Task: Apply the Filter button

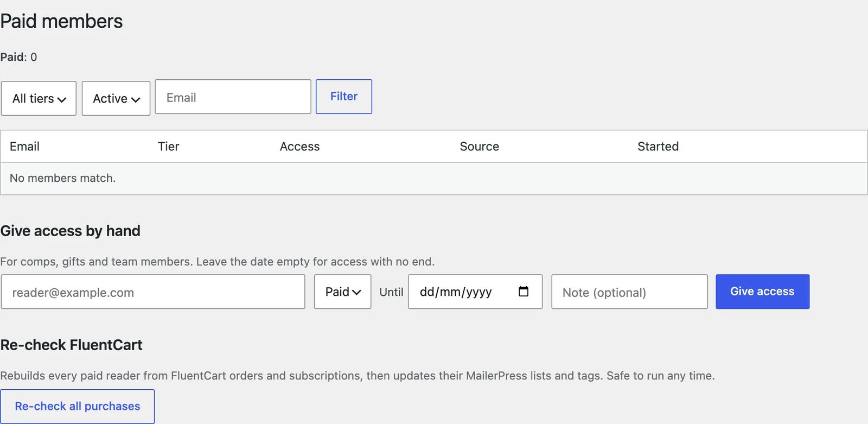Action: tap(344, 97)
